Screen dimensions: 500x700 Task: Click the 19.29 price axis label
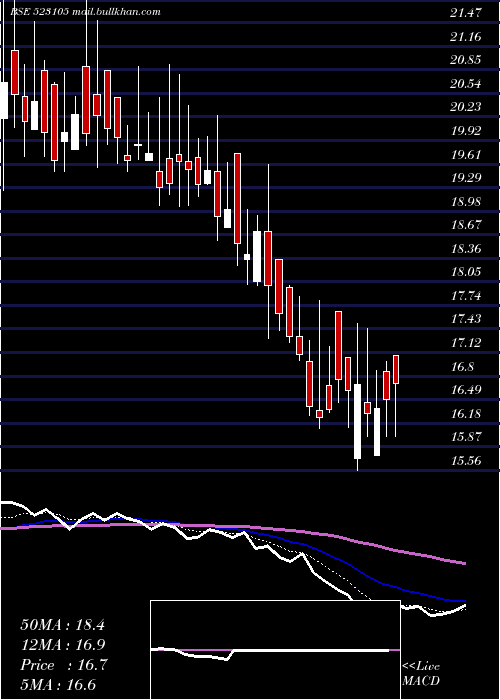click(x=466, y=178)
